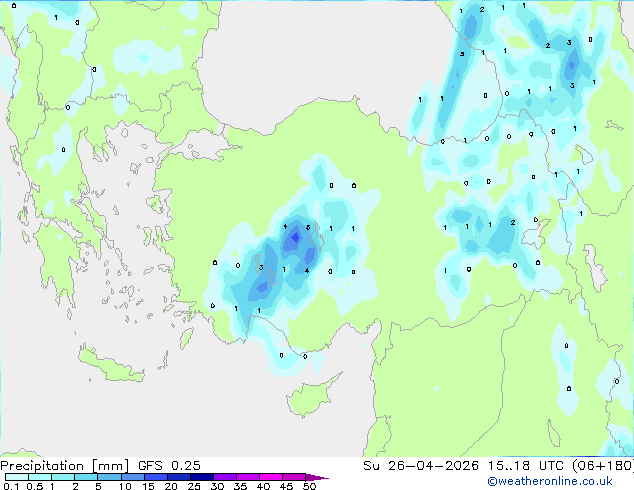Click the "15..18 UTC" time range text
Screen dimensions: 634x490
click(x=526, y=466)
